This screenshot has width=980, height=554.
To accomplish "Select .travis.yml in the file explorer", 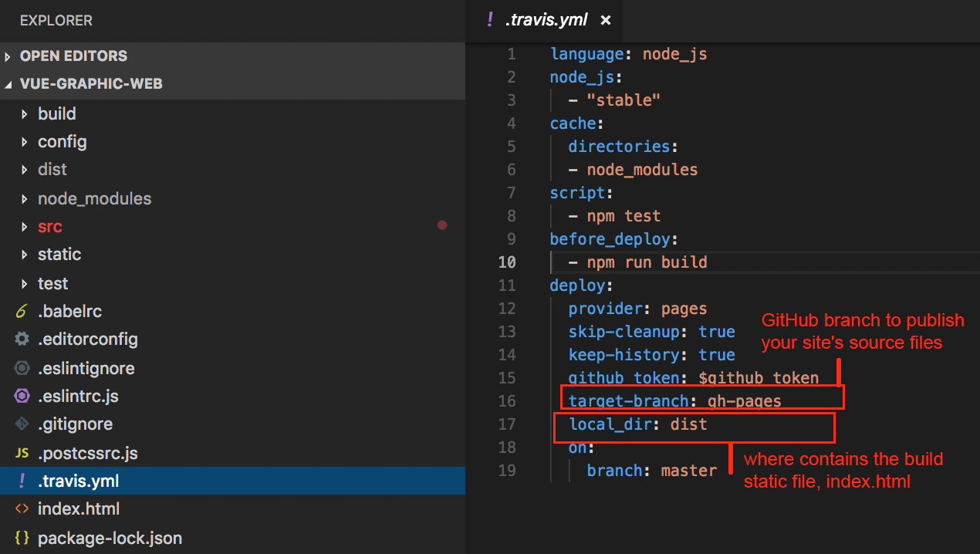I will (x=78, y=481).
